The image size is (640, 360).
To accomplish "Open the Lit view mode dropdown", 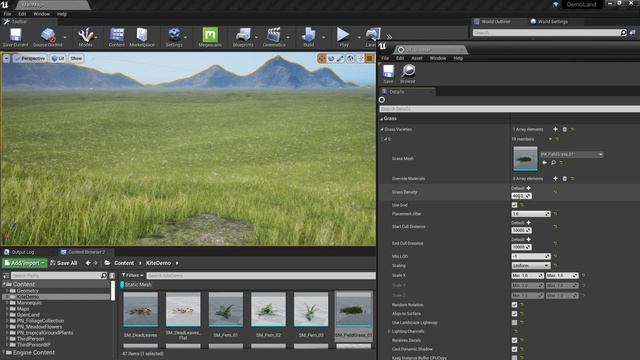I will point(58,58).
